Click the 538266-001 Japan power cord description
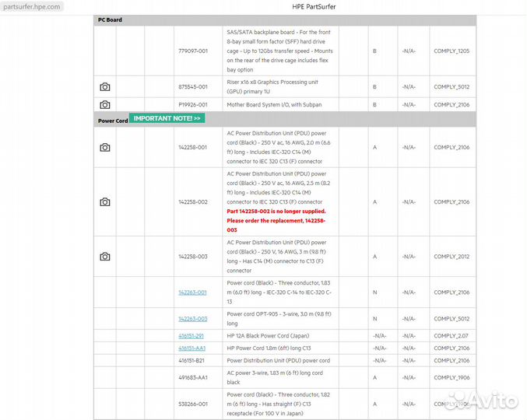Image resolution: width=527 pixels, height=420 pixels. coord(278,404)
